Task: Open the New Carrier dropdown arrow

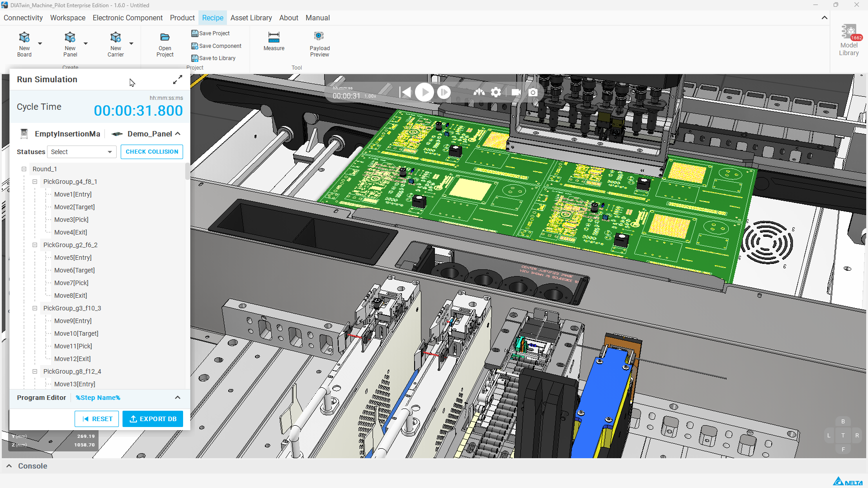Action: point(131,43)
